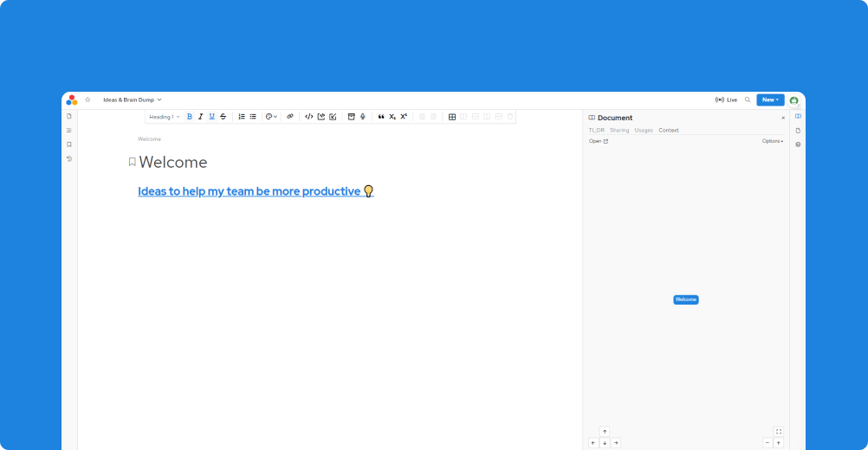This screenshot has height=450, width=868.
Task: Toggle underline formatting
Action: [211, 117]
